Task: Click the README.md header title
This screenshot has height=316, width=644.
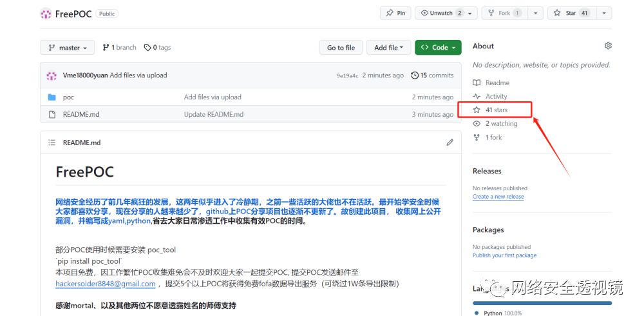Action: point(82,143)
